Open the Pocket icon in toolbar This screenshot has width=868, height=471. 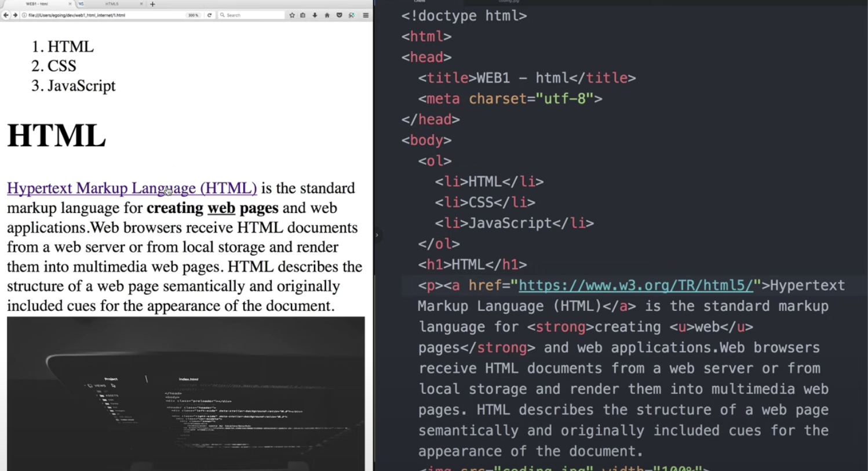339,15
